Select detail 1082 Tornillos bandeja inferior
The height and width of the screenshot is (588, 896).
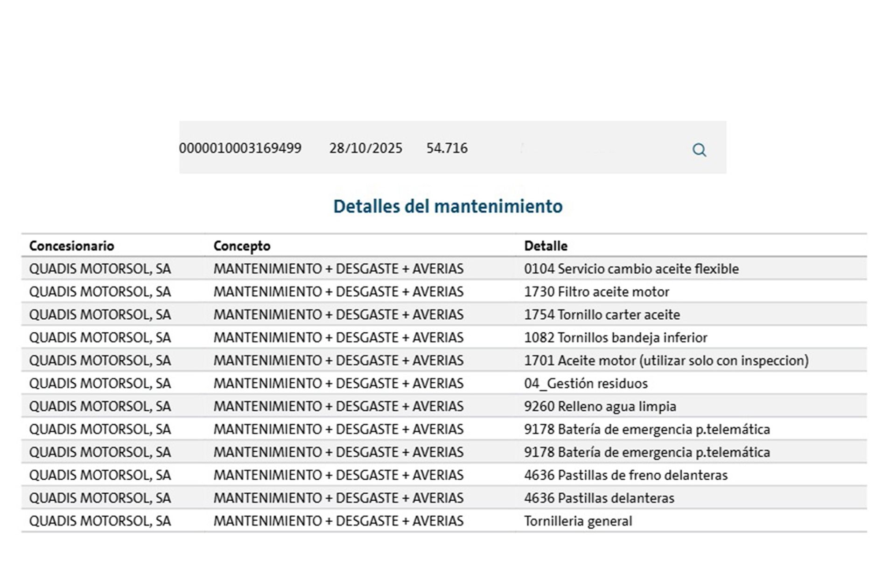616,337
